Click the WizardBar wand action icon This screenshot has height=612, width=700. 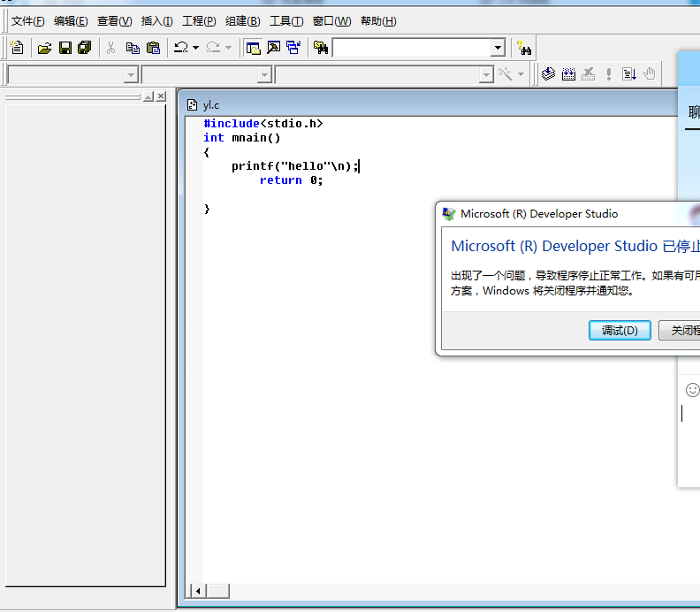[506, 73]
